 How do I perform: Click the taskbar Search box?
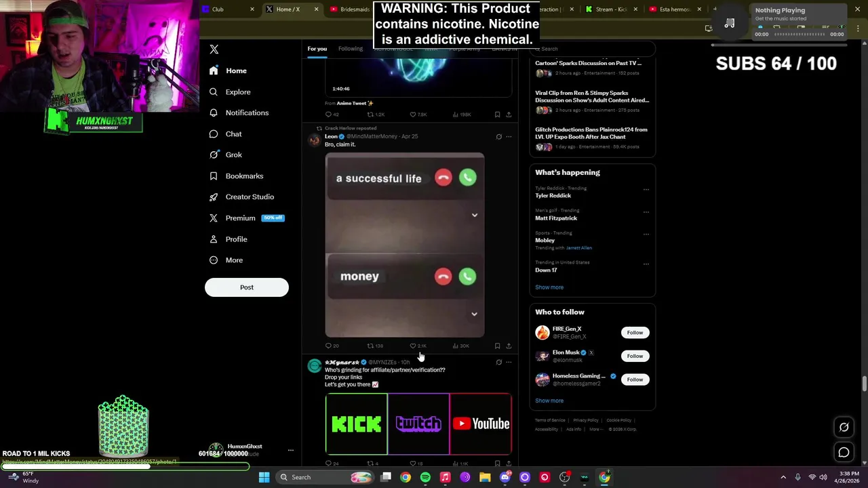[323, 477]
